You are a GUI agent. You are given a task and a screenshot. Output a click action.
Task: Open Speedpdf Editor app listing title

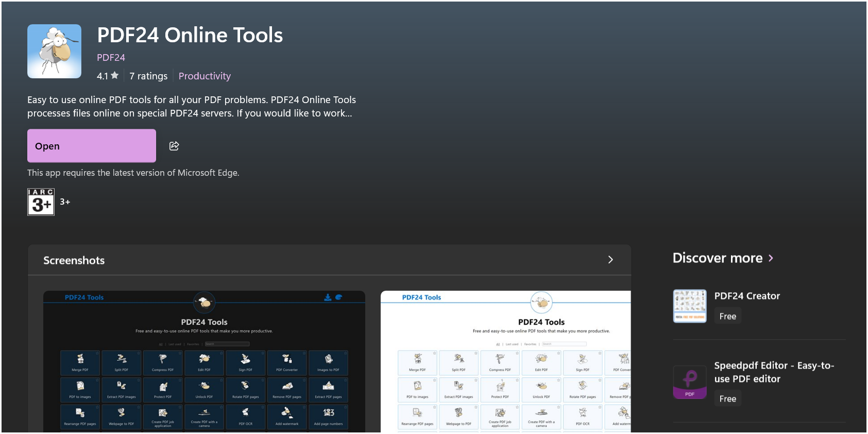click(774, 372)
